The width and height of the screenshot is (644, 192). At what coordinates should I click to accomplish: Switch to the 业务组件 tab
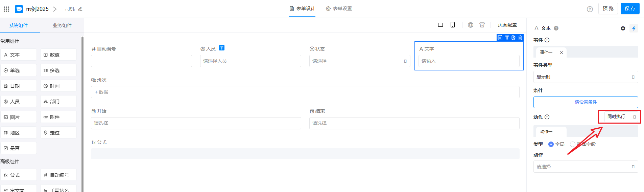62,25
